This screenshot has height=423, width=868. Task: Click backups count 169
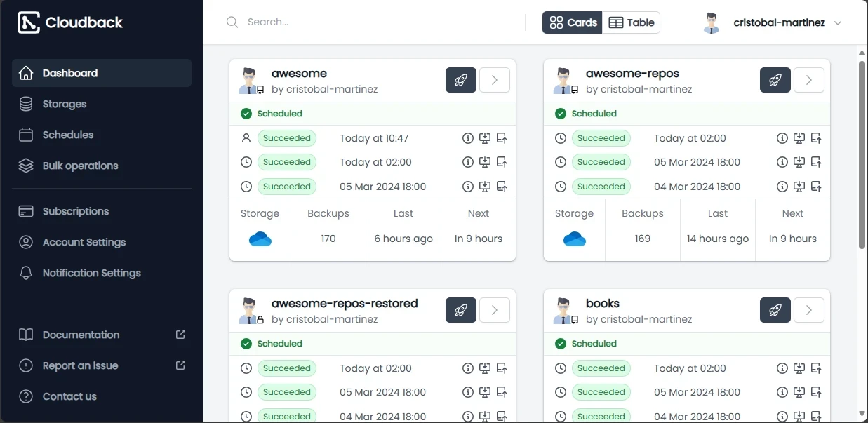point(643,239)
